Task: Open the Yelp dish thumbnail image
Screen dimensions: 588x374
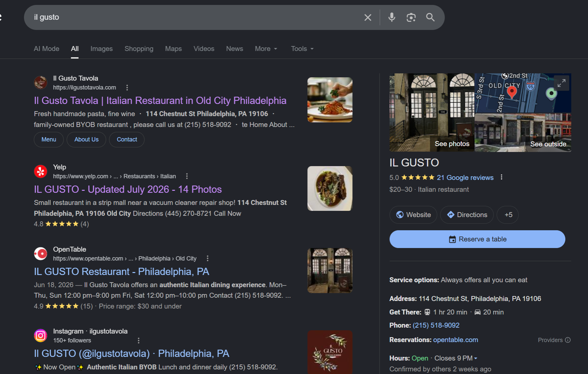Action: click(330, 188)
